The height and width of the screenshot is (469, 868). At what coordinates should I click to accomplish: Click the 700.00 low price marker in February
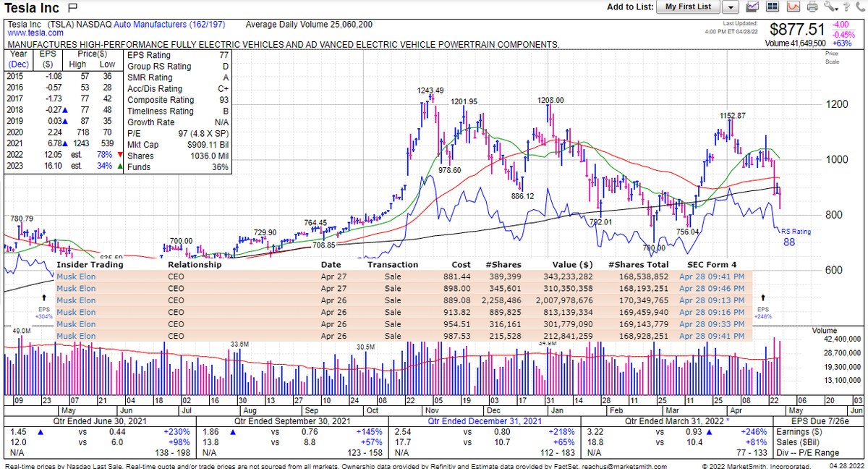point(653,248)
